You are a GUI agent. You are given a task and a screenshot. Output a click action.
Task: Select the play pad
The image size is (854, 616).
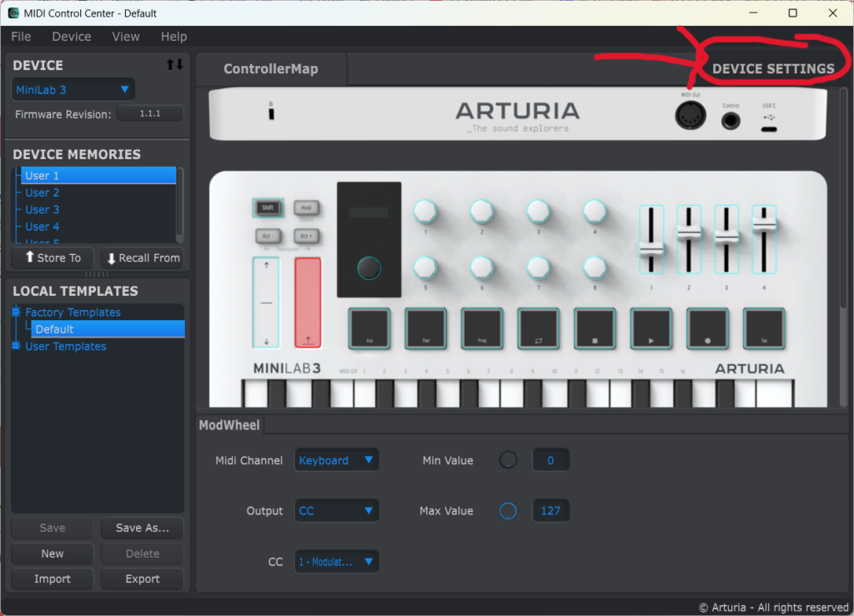pos(651,328)
